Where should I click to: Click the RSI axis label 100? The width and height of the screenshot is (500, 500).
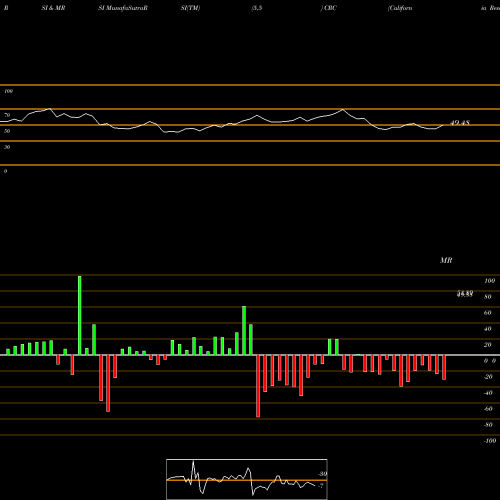[x=9, y=91]
